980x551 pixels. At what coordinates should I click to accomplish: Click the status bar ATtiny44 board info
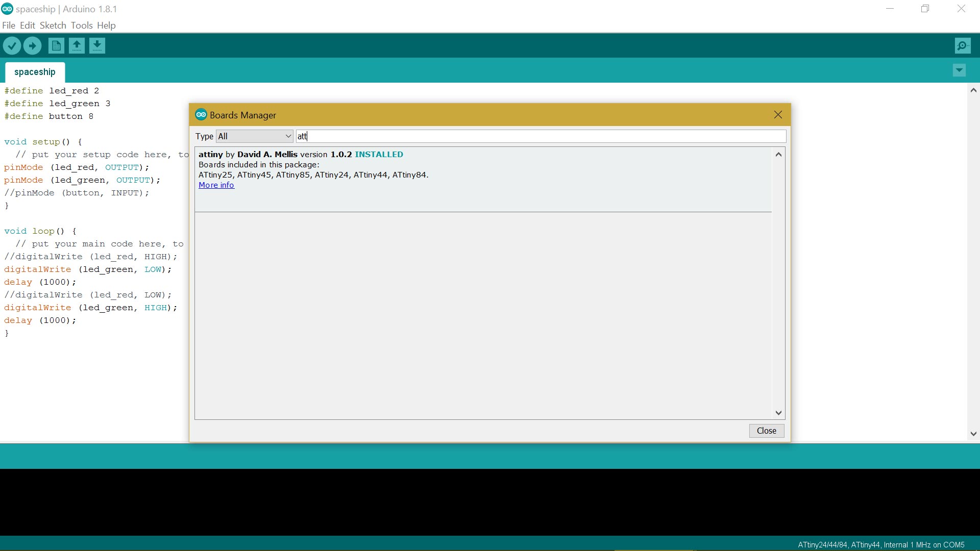point(881,545)
